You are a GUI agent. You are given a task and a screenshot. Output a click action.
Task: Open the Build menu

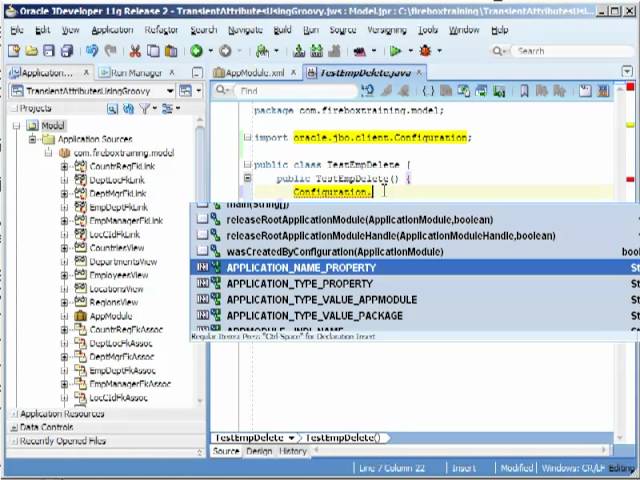[x=282, y=30]
